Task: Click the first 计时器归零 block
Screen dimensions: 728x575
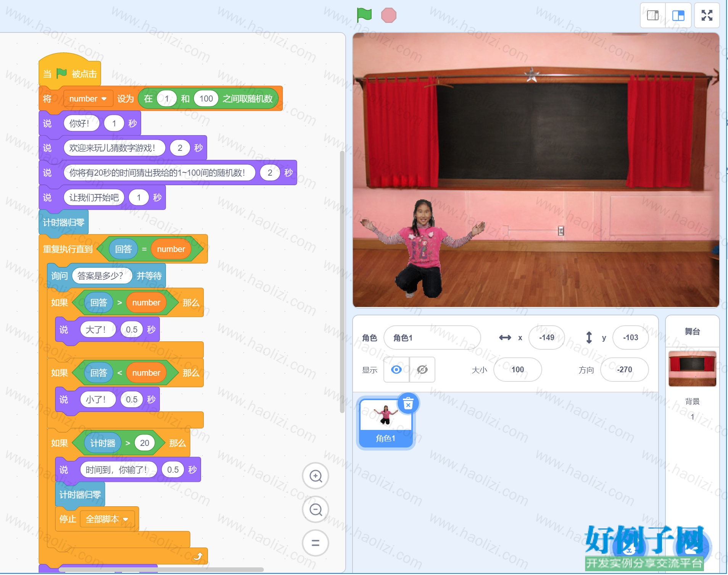Action: pos(64,222)
